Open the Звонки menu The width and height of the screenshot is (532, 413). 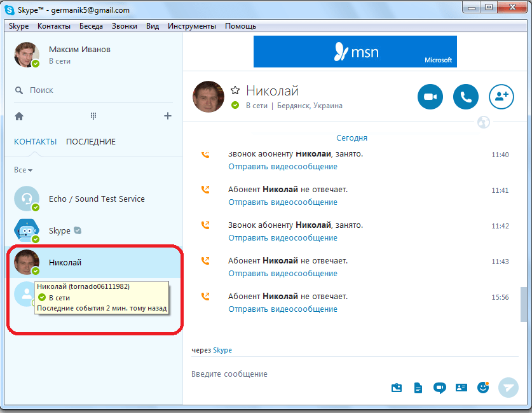pos(124,26)
